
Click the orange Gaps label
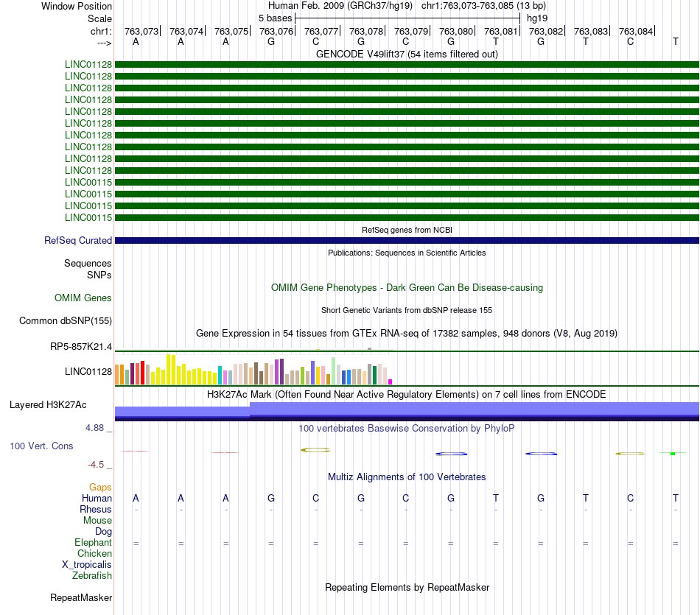(100, 488)
